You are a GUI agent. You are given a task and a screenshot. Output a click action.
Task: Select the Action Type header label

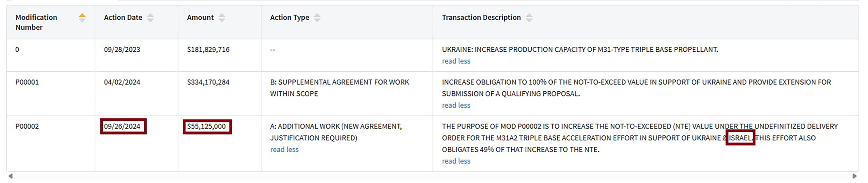290,18
